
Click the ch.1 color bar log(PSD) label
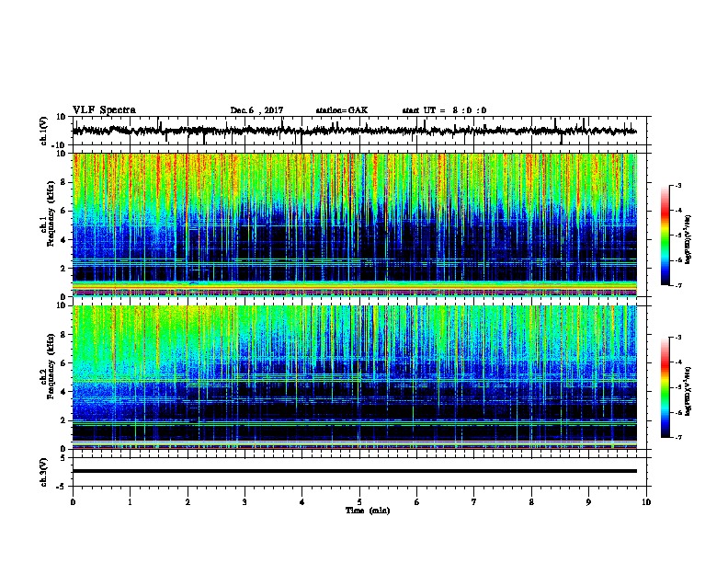pos(688,240)
